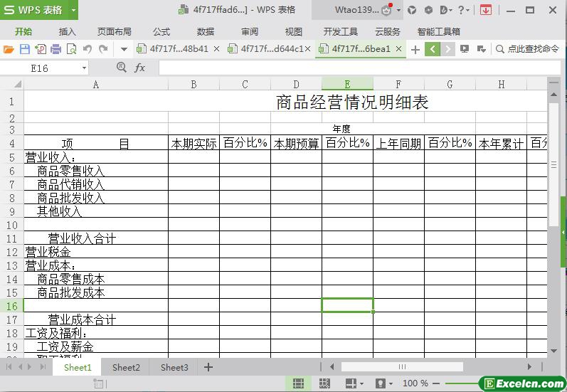Click the title 商品经营情况明细表
Viewport: 567px width, 392px height.
point(352,102)
